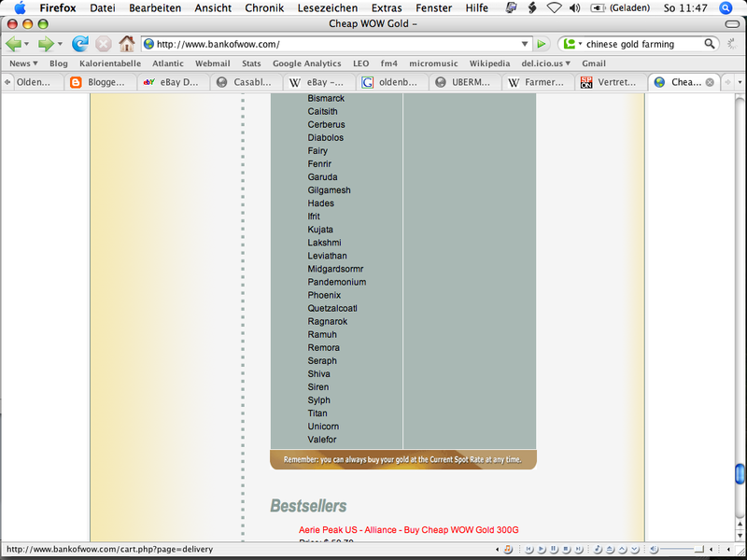747x560 pixels.
Task: Go to the Home page icon
Action: 127,44
